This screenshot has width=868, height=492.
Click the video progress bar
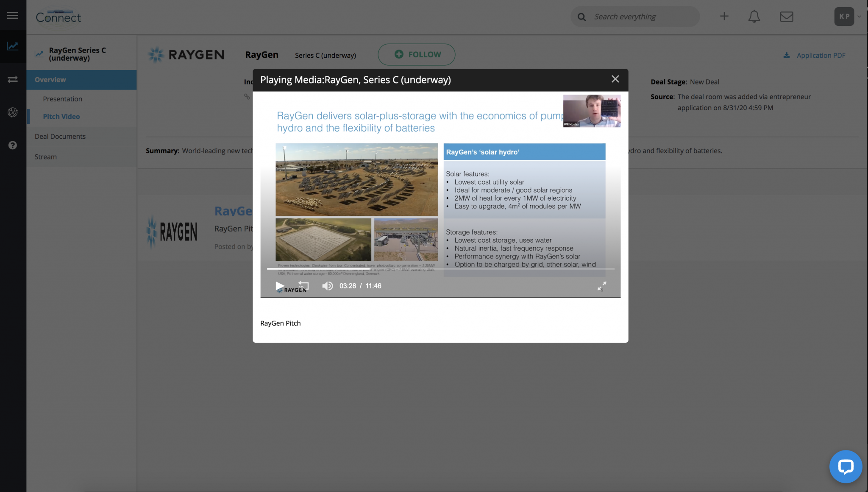[441, 269]
